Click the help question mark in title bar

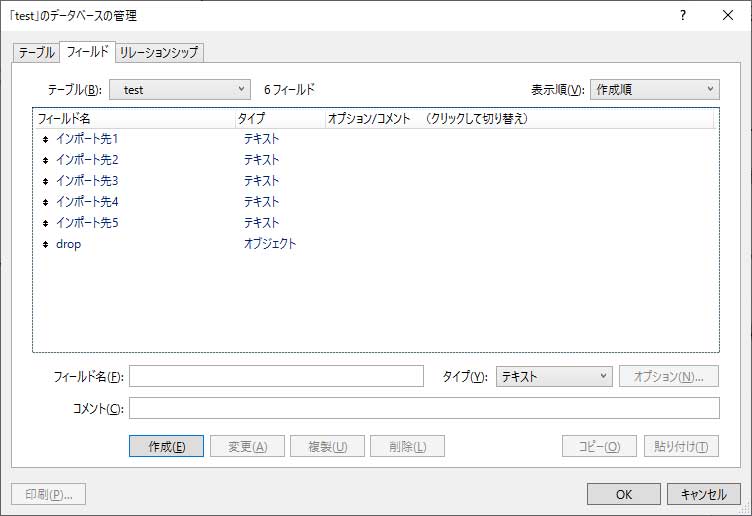click(682, 15)
